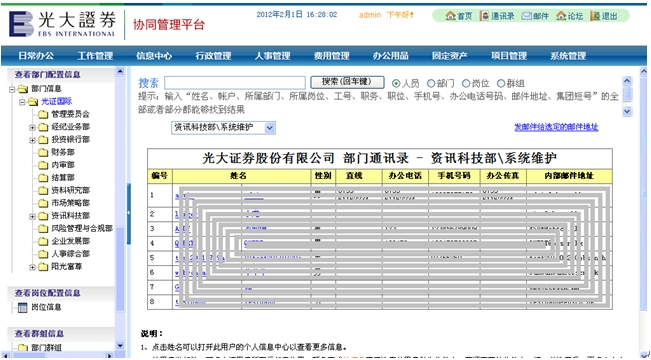Image resolution: width=651 pixels, height=360 pixels.
Task: Select the 群组 radio button
Action: pyautogui.click(x=501, y=83)
